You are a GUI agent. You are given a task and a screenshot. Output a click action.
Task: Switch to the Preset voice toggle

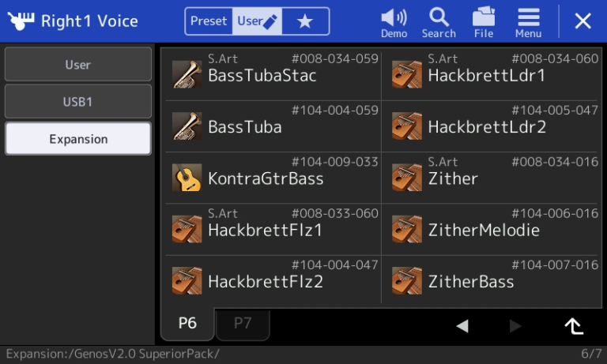(209, 21)
